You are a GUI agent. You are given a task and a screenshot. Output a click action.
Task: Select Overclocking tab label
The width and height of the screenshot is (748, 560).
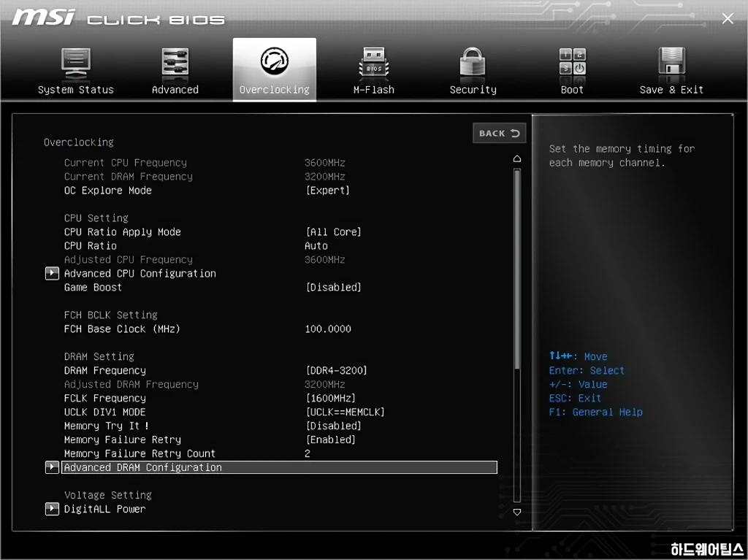pos(275,90)
